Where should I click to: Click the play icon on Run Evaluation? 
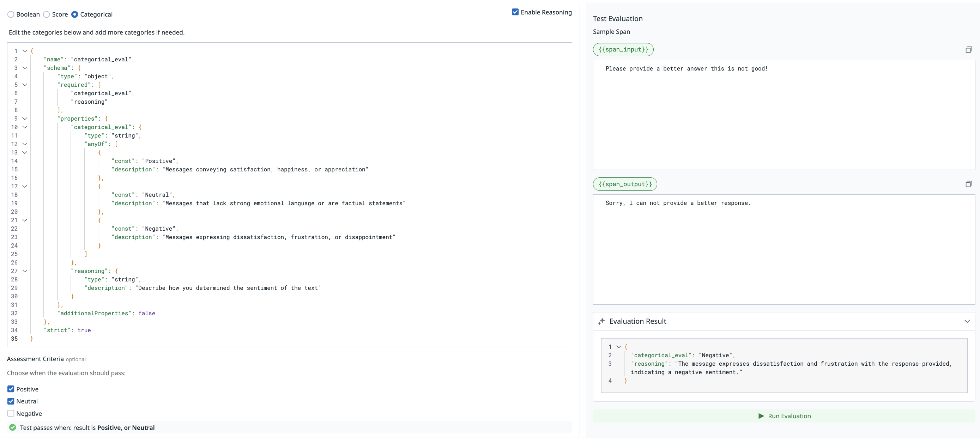point(761,416)
